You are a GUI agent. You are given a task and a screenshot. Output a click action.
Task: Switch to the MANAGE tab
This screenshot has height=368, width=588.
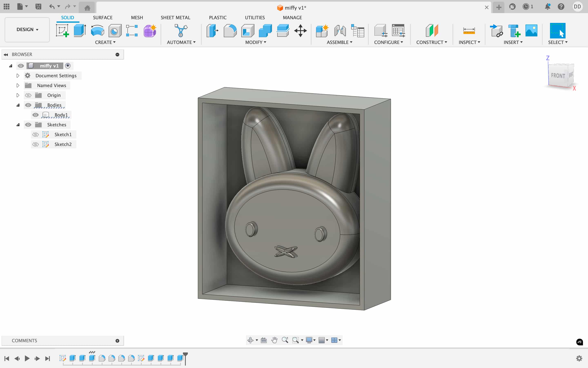pyautogui.click(x=292, y=18)
